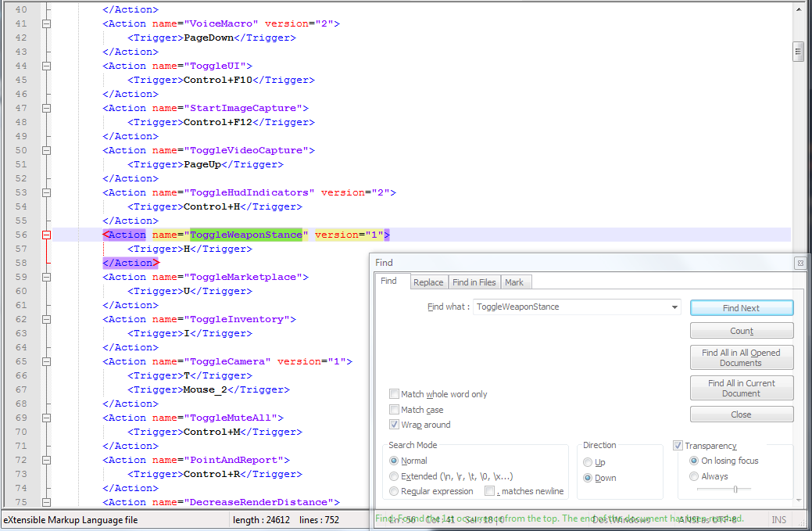Viewport: 812px width, 531px height.
Task: Click the INS indicator in status bar
Action: point(779,519)
